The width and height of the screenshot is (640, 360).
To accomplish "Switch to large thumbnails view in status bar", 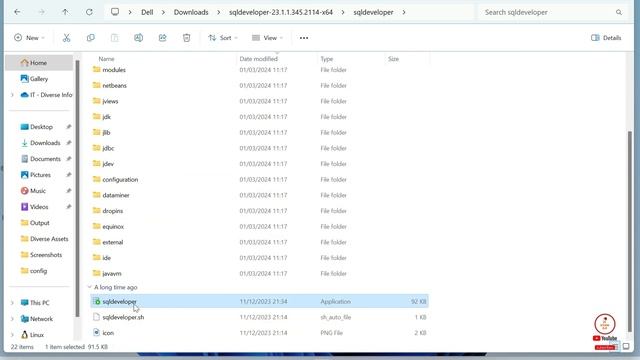I will click(x=626, y=347).
